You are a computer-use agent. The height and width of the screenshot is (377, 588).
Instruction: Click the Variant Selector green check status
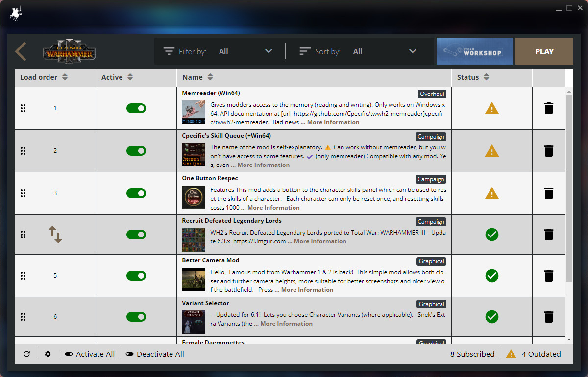492,317
